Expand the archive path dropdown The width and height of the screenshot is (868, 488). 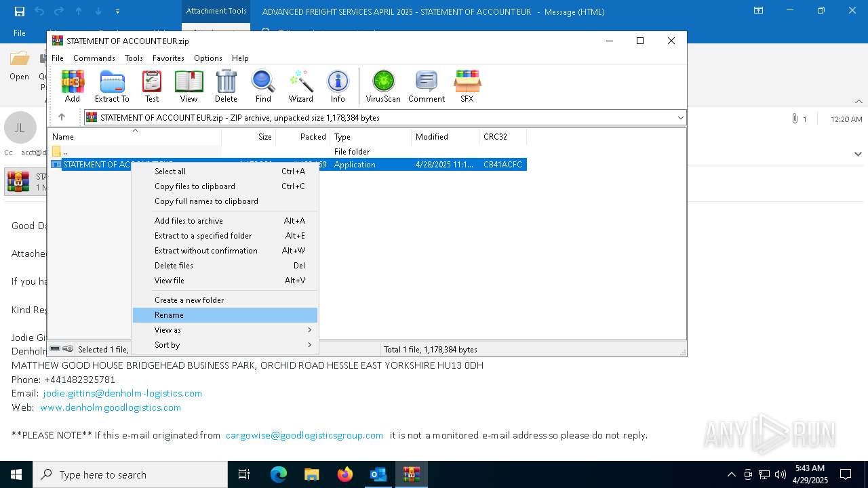coord(681,117)
